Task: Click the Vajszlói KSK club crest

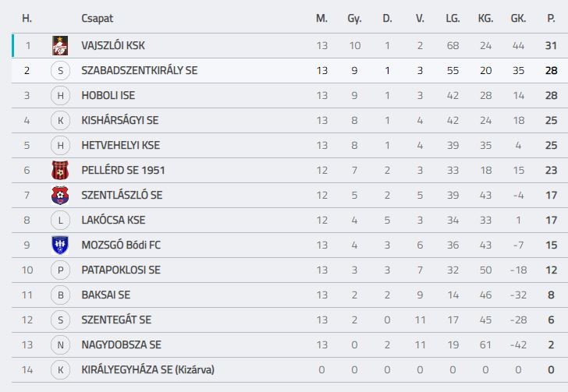Action: 60,46
